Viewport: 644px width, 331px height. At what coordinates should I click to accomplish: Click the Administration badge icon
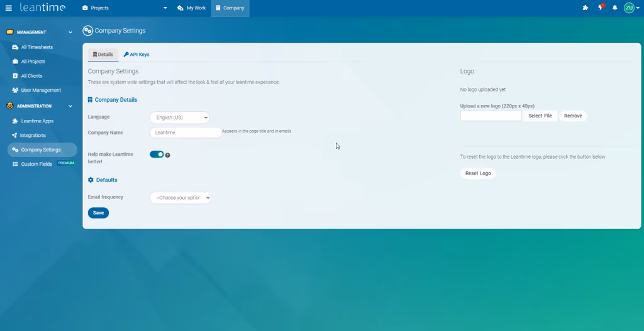[10, 106]
